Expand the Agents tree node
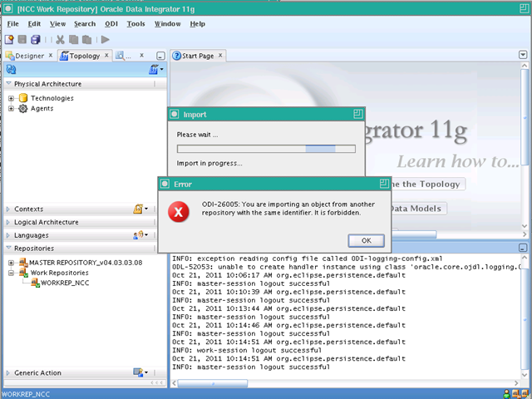 point(11,109)
